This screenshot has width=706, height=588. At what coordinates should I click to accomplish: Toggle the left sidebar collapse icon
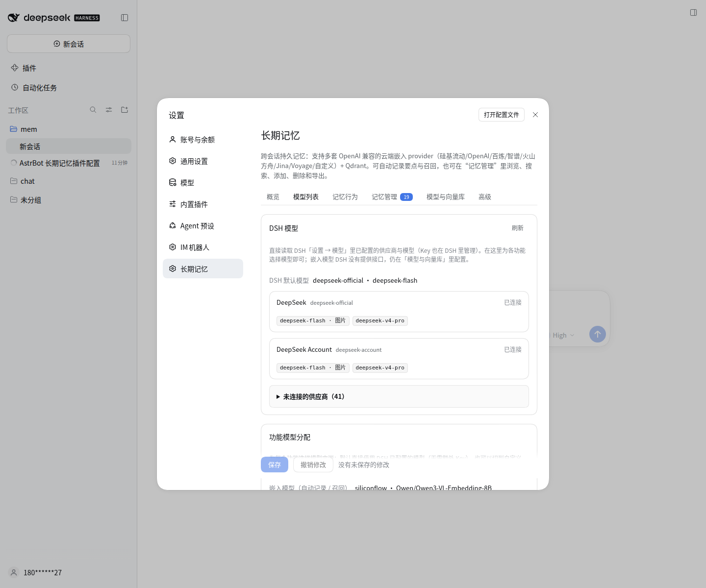coord(125,18)
